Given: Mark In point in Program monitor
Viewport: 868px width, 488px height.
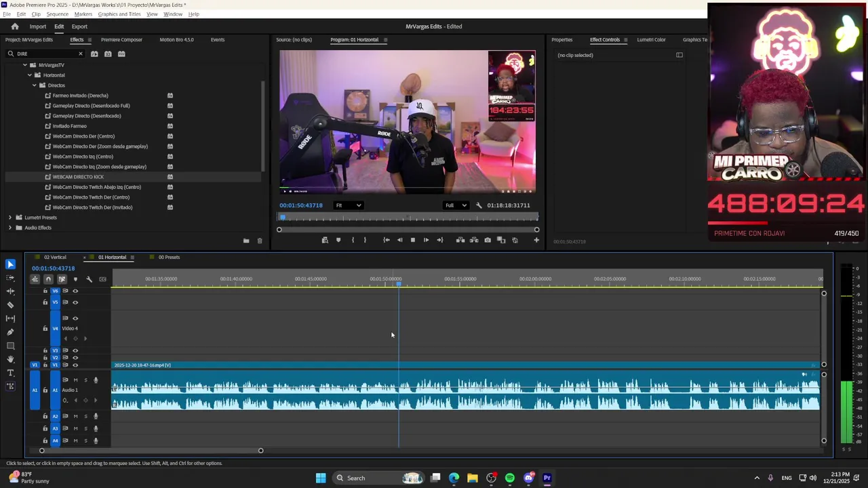Looking at the screenshot, I should (353, 240).
